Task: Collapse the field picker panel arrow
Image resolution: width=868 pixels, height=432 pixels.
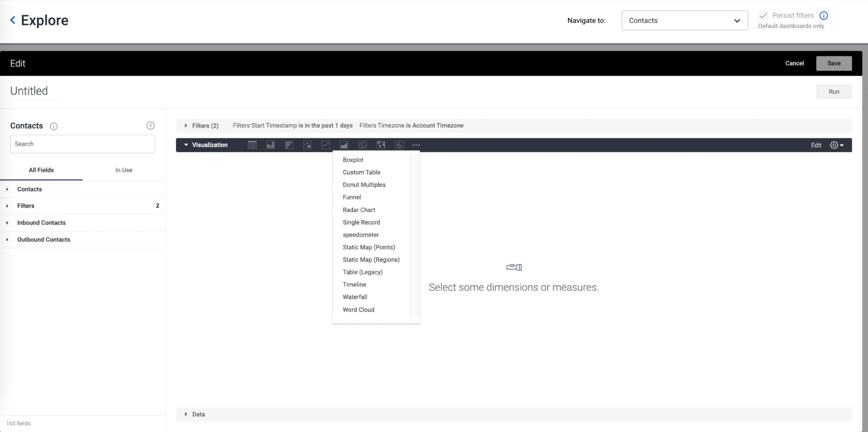Action: 151,125
